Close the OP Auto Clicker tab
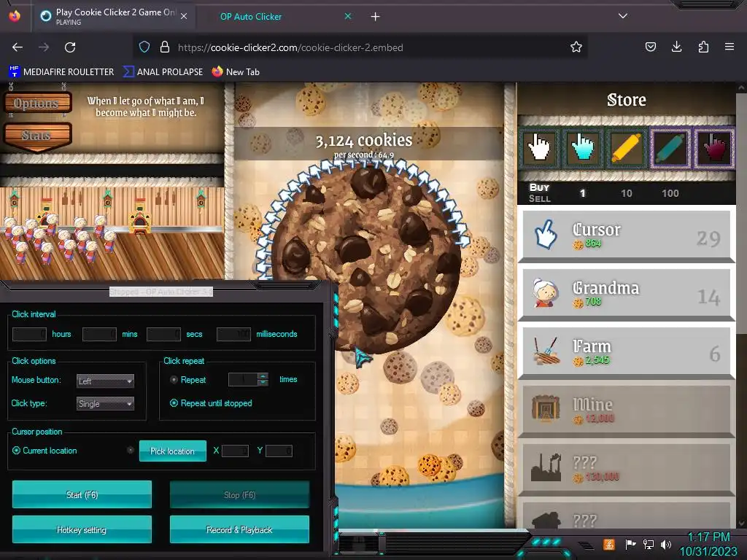Image resolution: width=747 pixels, height=560 pixels. pyautogui.click(x=348, y=16)
